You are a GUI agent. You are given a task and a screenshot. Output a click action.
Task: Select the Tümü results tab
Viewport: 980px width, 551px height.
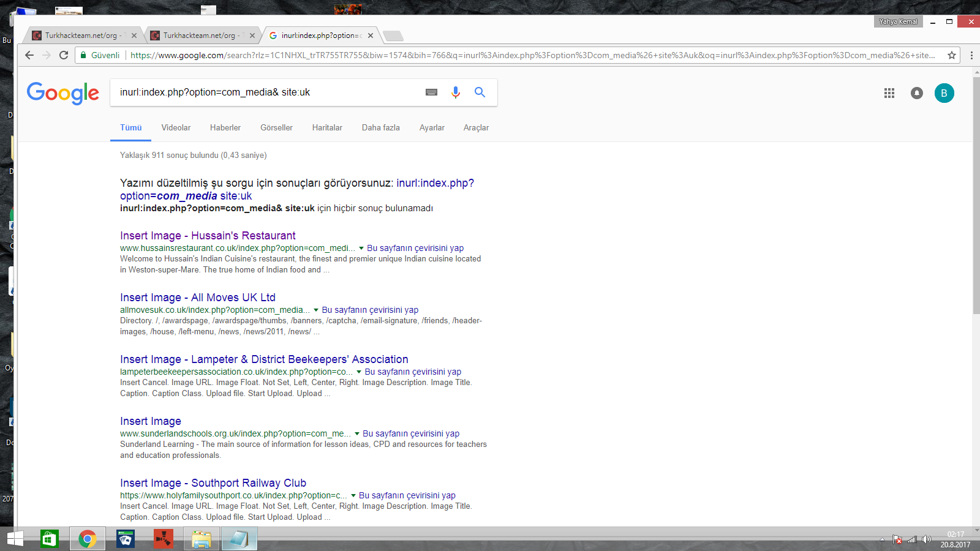[130, 128]
